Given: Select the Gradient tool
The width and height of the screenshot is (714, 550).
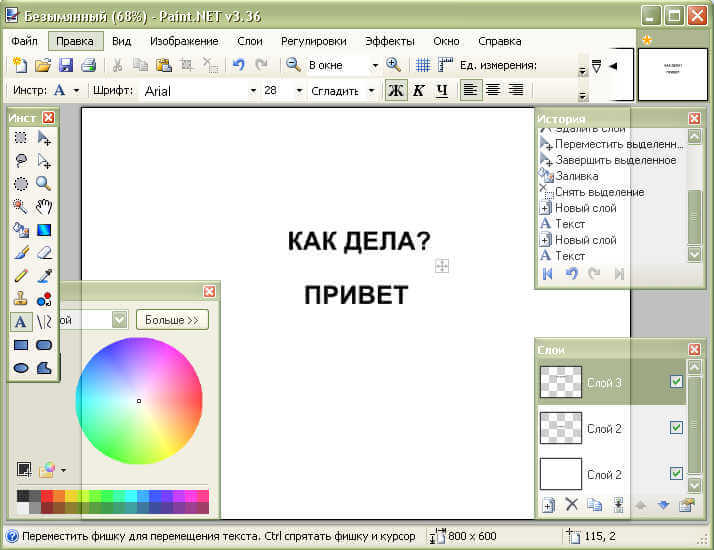Looking at the screenshot, I should click(44, 230).
